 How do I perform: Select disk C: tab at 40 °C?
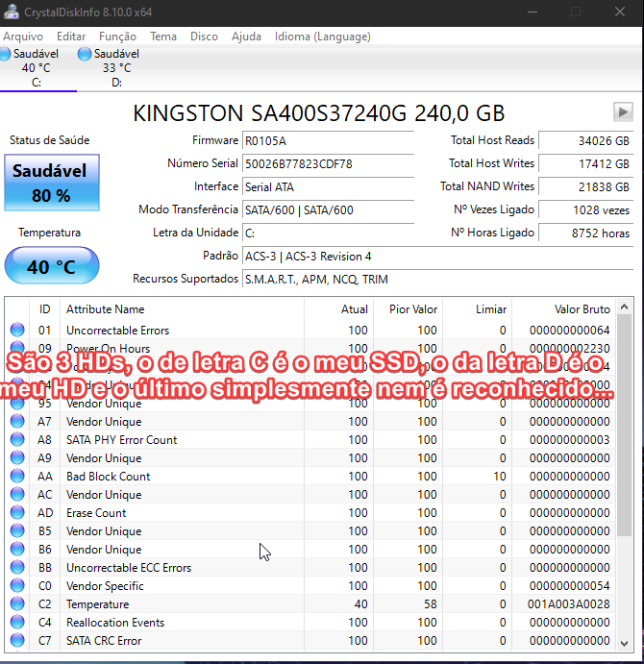36,68
